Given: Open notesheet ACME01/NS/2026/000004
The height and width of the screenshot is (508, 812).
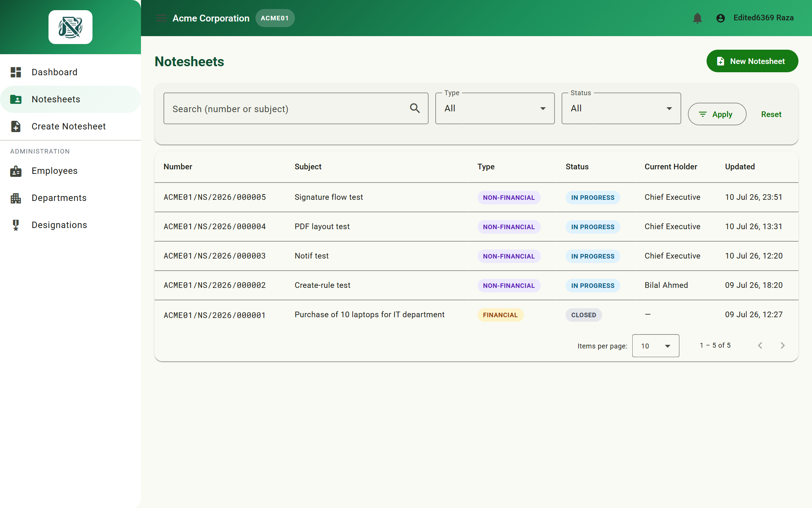Looking at the screenshot, I should coord(215,227).
